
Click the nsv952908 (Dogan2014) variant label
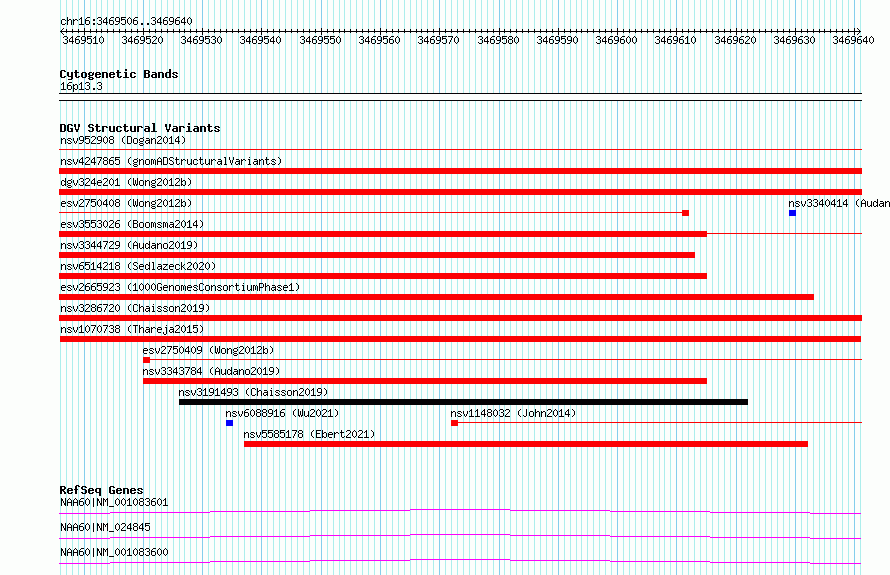click(x=123, y=140)
